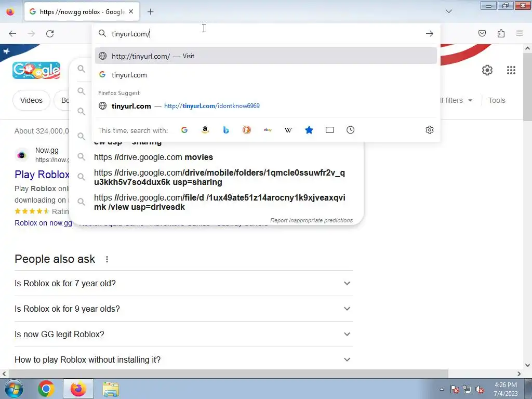Search history using the clock icon
Screen dimensions: 532x399
351,130
